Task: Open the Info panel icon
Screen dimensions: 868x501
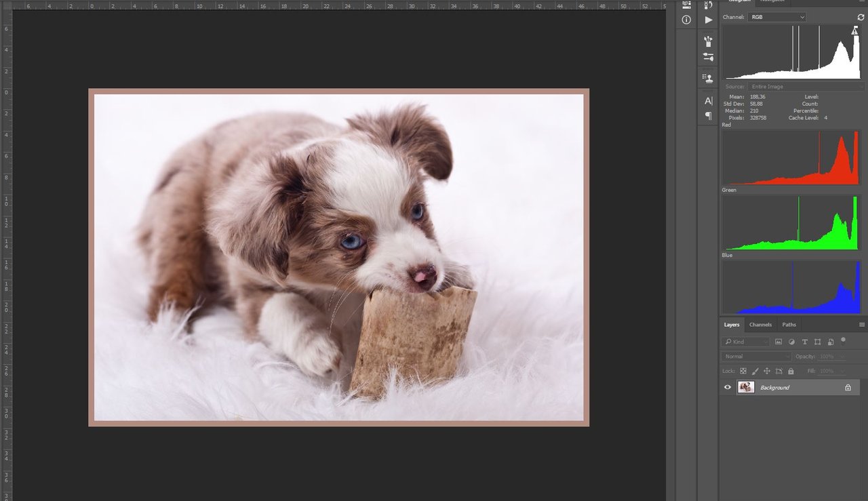Action: (686, 20)
